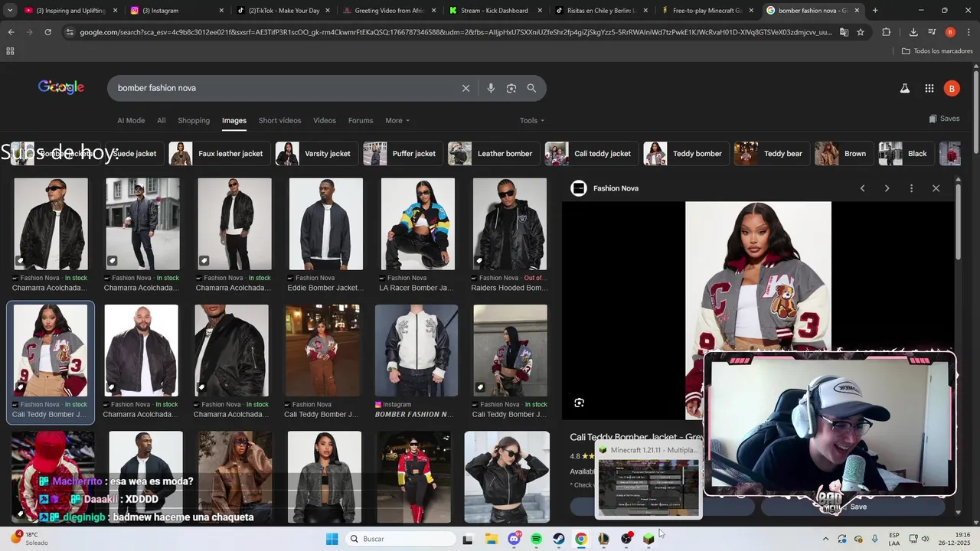Filter by Leather bomber chip

click(494, 154)
